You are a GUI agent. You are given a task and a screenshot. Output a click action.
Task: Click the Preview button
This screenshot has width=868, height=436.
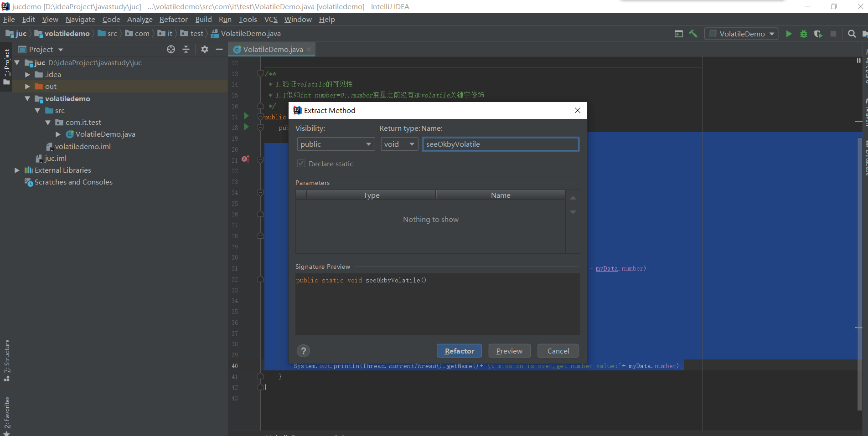[x=509, y=351]
